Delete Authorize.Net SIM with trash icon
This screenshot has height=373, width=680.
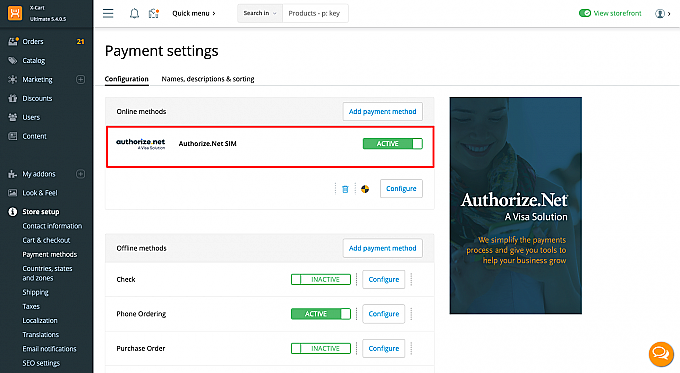pos(345,189)
